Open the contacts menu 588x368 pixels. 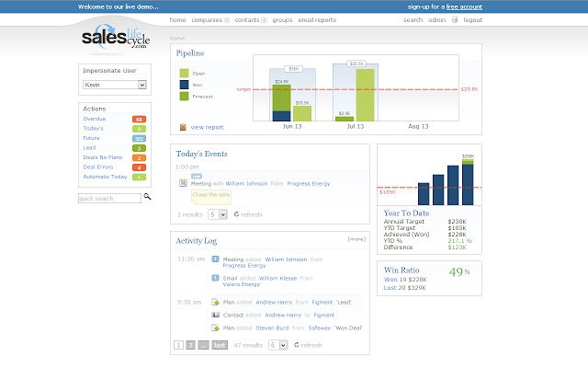pos(247,20)
